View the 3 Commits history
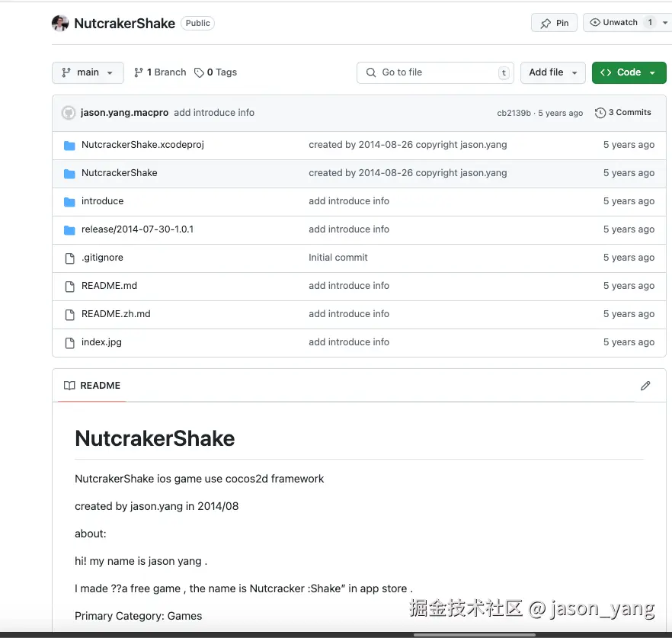 [622, 112]
